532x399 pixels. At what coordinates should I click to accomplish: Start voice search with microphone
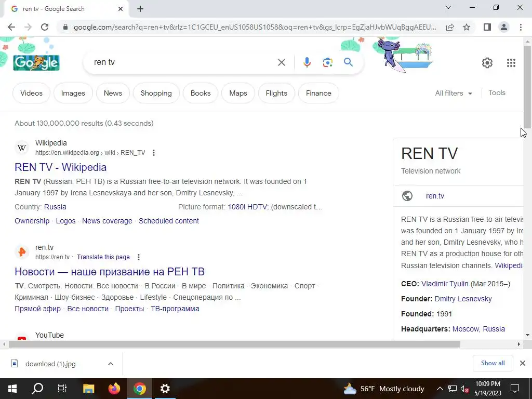click(x=307, y=62)
